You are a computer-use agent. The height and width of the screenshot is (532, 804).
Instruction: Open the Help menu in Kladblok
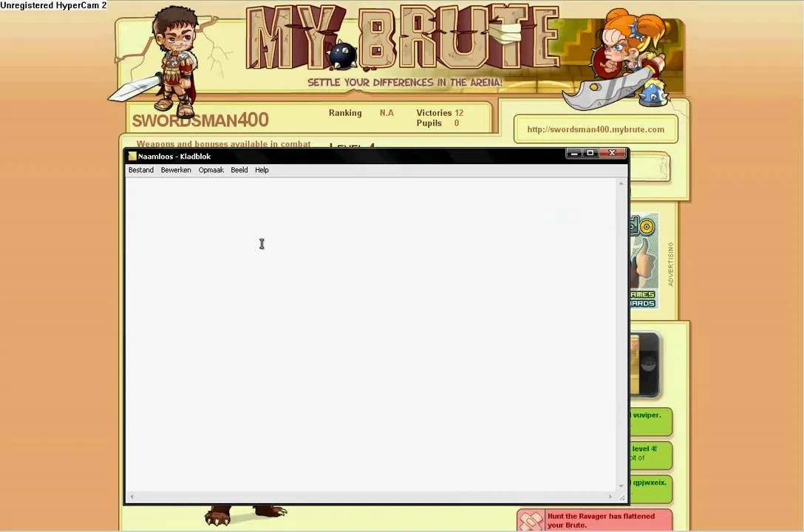[x=262, y=170]
